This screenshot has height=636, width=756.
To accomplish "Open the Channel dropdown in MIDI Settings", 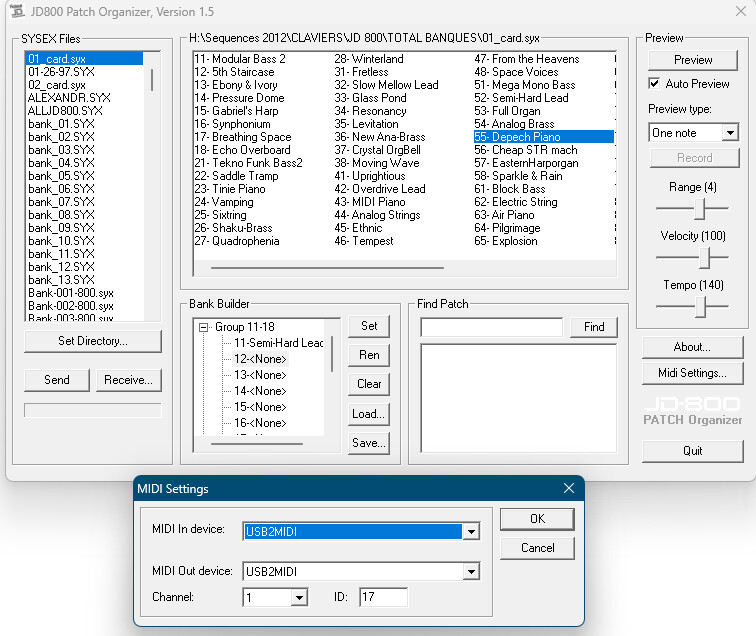I will pyautogui.click(x=299, y=597).
